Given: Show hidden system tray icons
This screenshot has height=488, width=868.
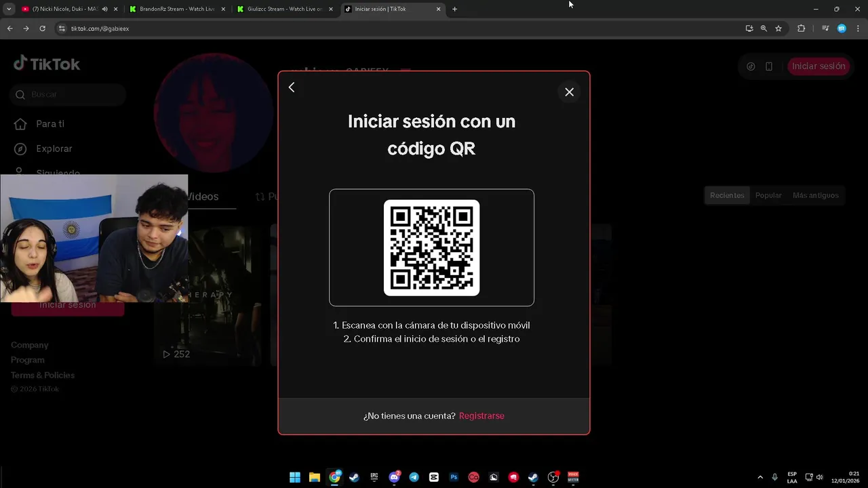Looking at the screenshot, I should [x=760, y=477].
